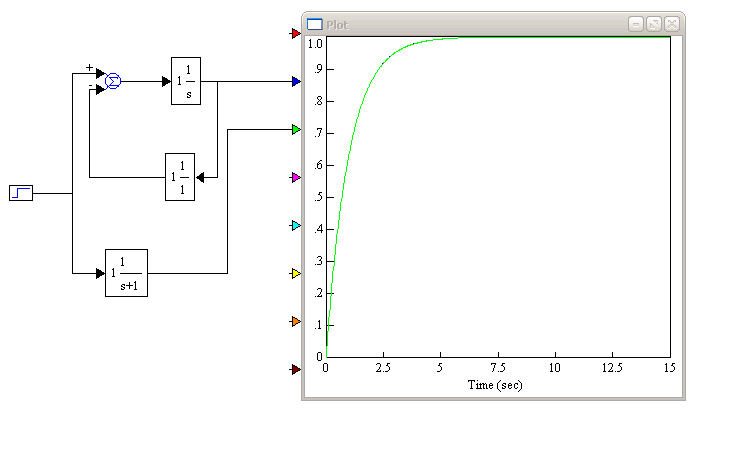Click the 2.5 x-axis tick label

383,368
